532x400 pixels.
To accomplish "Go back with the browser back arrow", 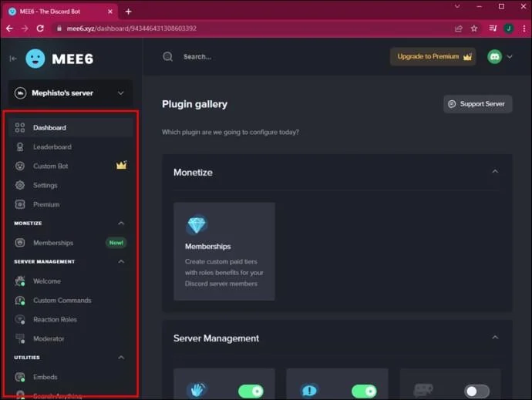I will point(9,29).
